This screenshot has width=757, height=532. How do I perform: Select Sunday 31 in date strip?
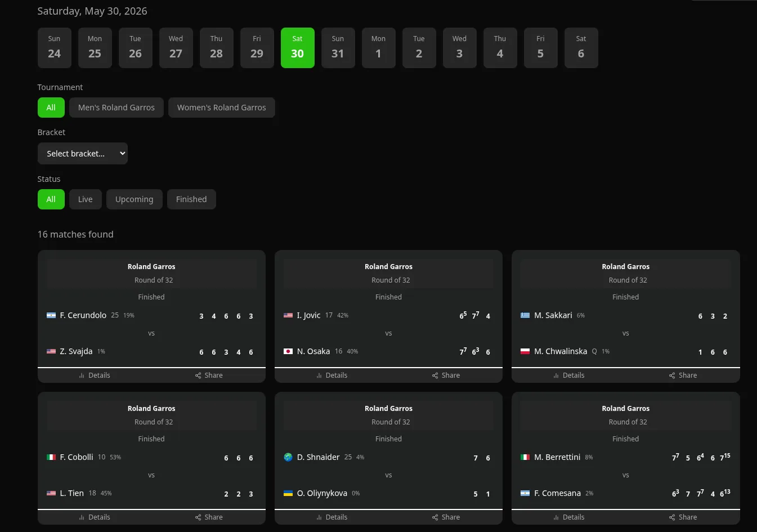tap(338, 48)
